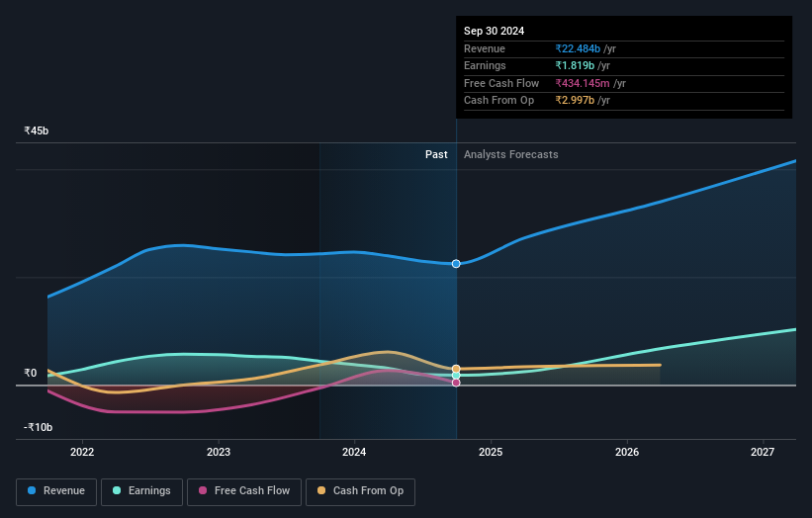The width and height of the screenshot is (812, 518).
Task: Select the Revenue data point marker on chart
Action: point(456,264)
